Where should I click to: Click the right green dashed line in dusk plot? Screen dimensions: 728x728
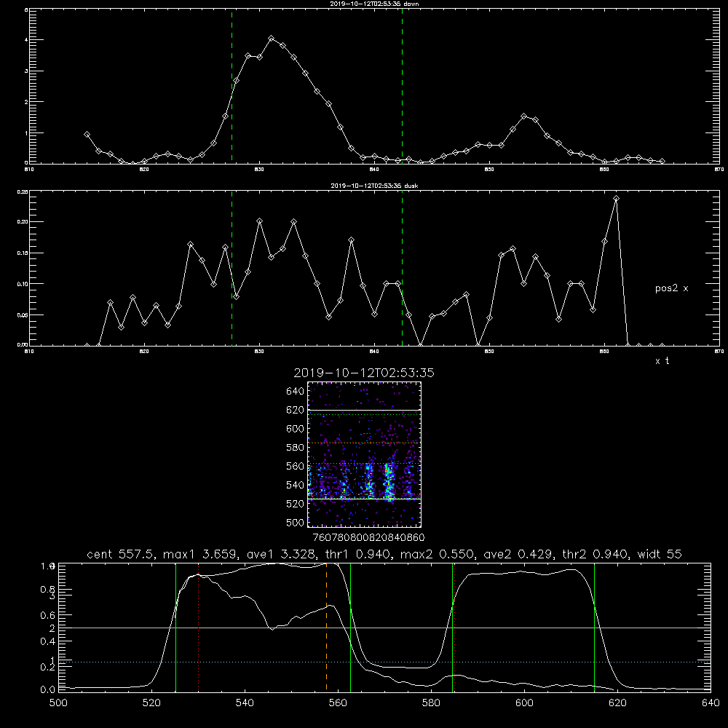point(402,268)
